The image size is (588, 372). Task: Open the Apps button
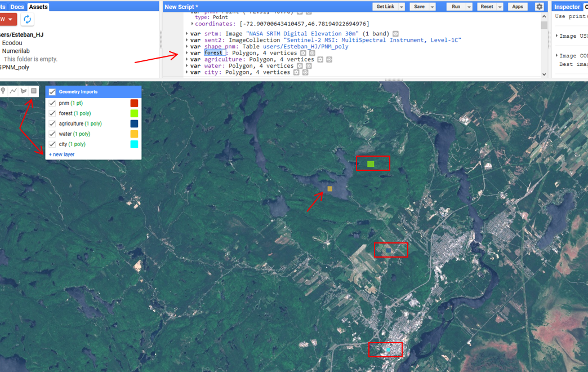[x=518, y=7]
